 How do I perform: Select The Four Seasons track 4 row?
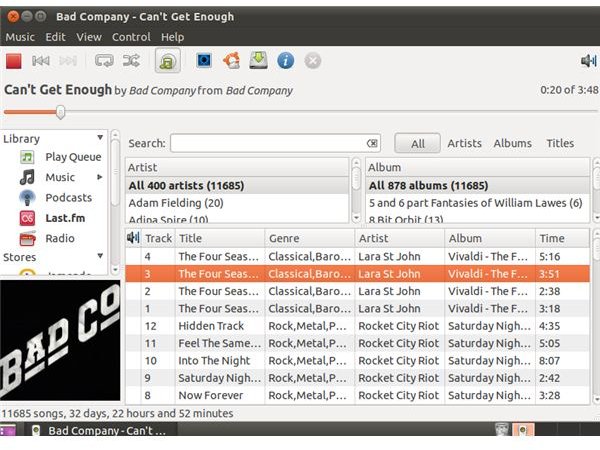(x=357, y=256)
